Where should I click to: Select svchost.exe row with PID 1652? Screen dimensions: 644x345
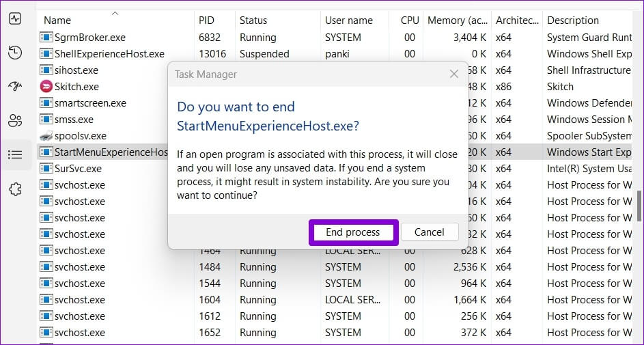coord(335,333)
